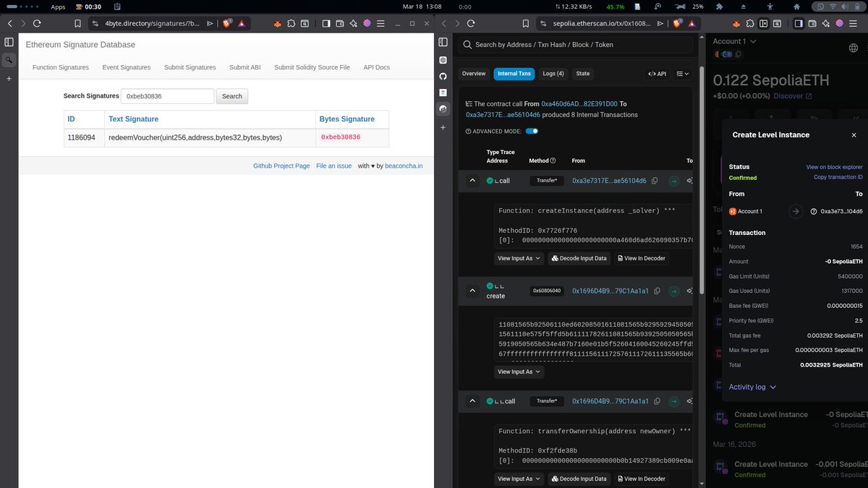Open Brave Shields in 4byte.directory window
Viewport: 868px width, 488px height.
[x=226, y=23]
